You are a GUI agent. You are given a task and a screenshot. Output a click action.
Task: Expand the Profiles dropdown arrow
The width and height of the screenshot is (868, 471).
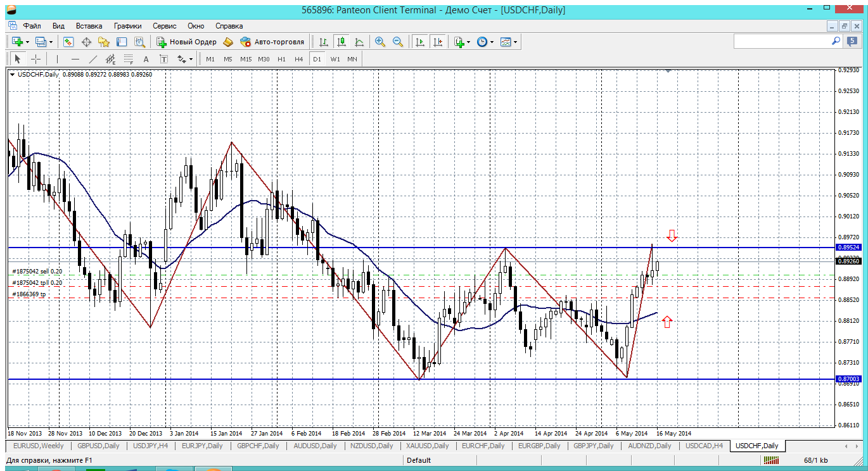point(51,42)
